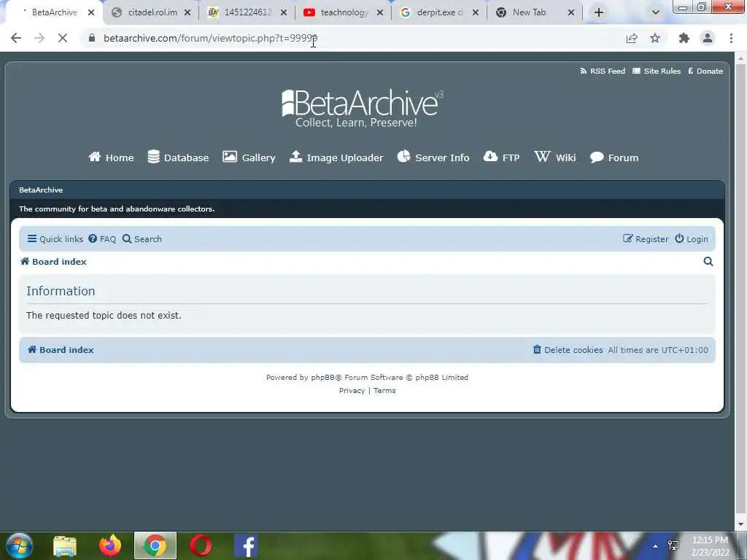747x560 pixels.
Task: Click the scrollbar down arrow
Action: pyautogui.click(x=740, y=524)
